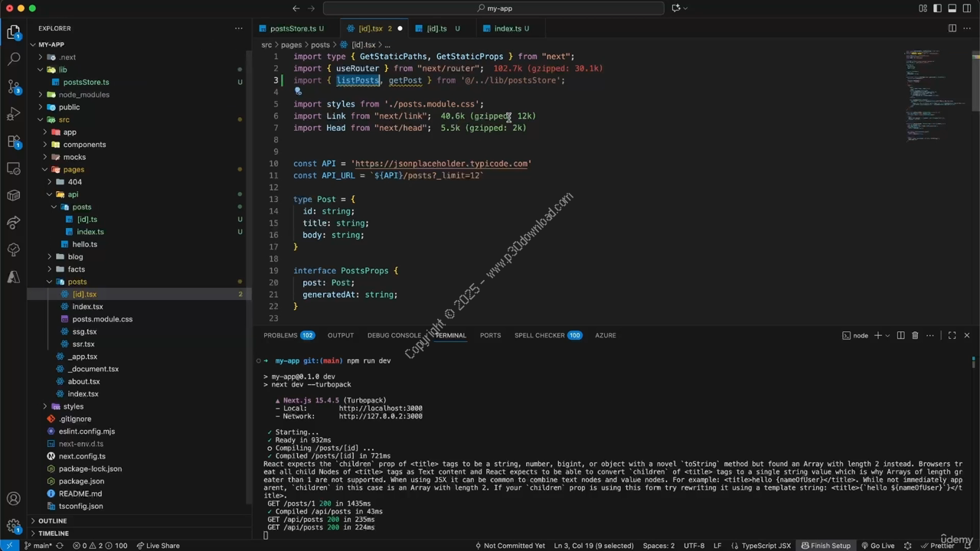The height and width of the screenshot is (551, 980).
Task: Toggle Prettier formatter in status bar
Action: click(938, 546)
